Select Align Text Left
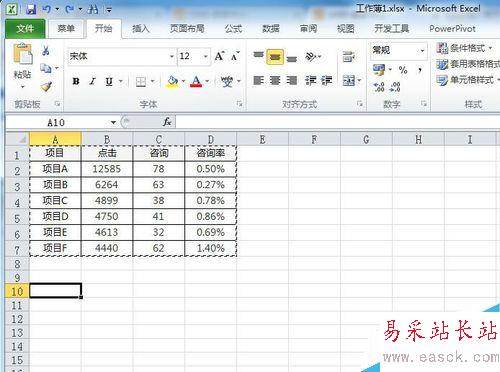This screenshot has height=372, width=500. tap(258, 81)
